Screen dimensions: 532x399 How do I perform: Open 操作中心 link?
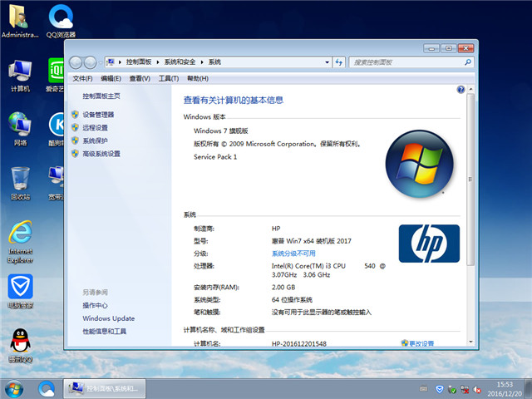[95, 305]
